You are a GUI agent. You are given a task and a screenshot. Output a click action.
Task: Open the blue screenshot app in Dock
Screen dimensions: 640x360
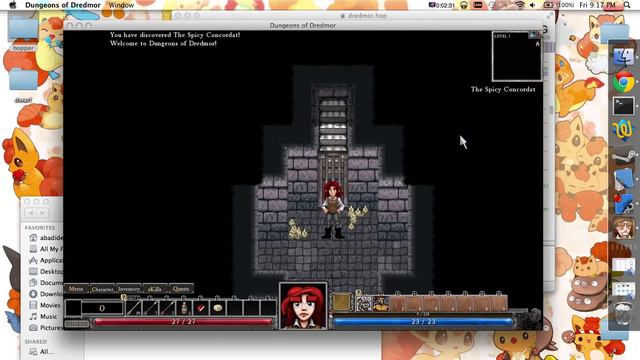pyautogui.click(x=623, y=204)
